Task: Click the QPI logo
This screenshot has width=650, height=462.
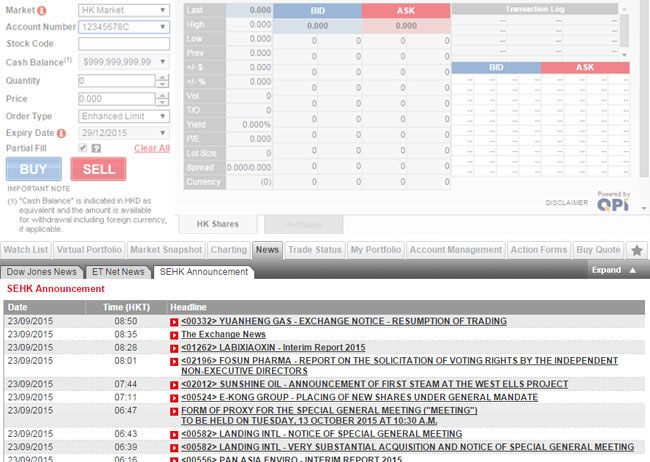Action: (x=613, y=204)
